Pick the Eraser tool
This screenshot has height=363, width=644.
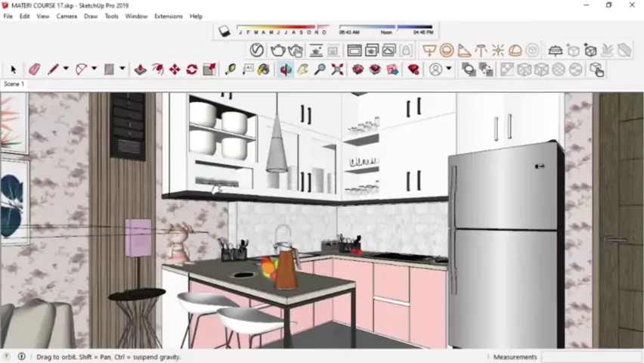[x=34, y=70]
